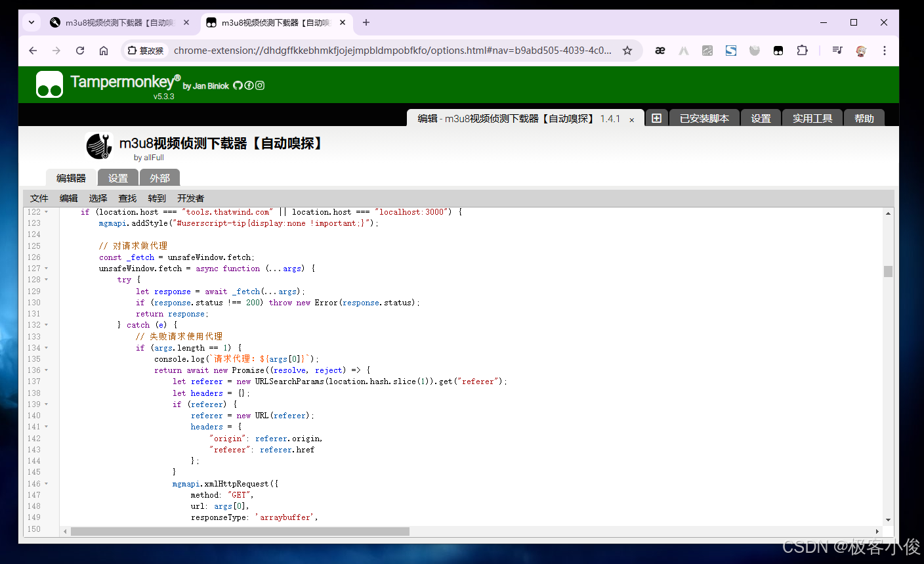This screenshot has width=924, height=564.
Task: Select the script 设置 sub-tab
Action: [x=118, y=178]
